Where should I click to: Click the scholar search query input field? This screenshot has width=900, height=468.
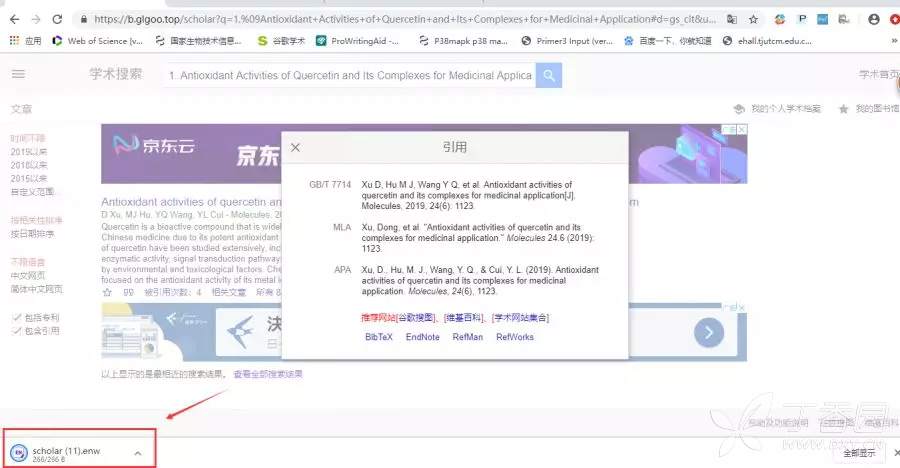[x=350, y=75]
